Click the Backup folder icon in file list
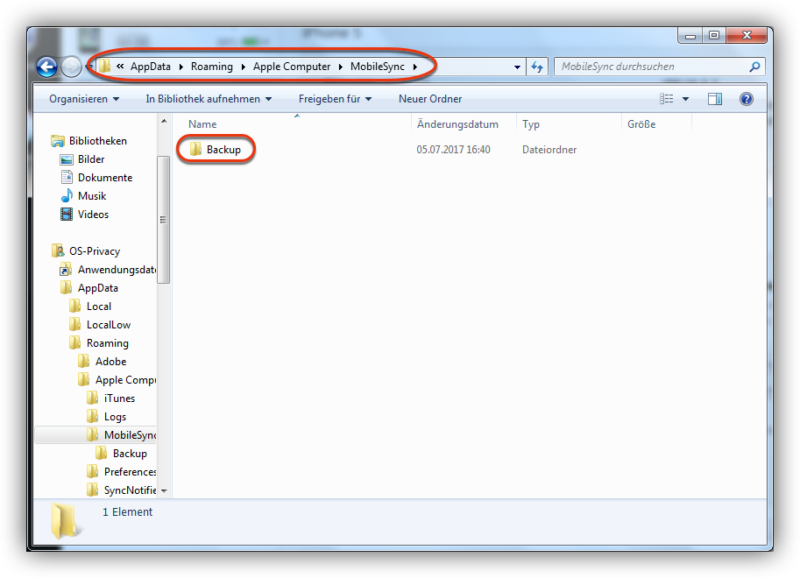 click(x=195, y=149)
